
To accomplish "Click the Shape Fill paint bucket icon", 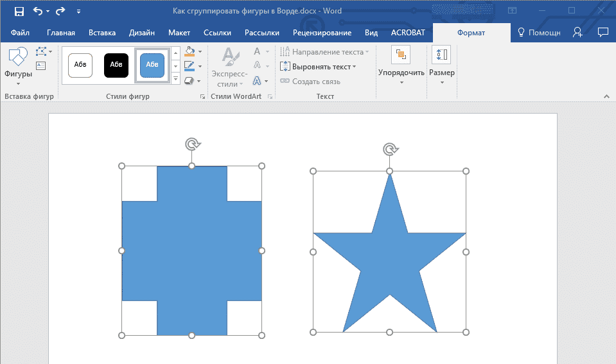I will 189,51.
